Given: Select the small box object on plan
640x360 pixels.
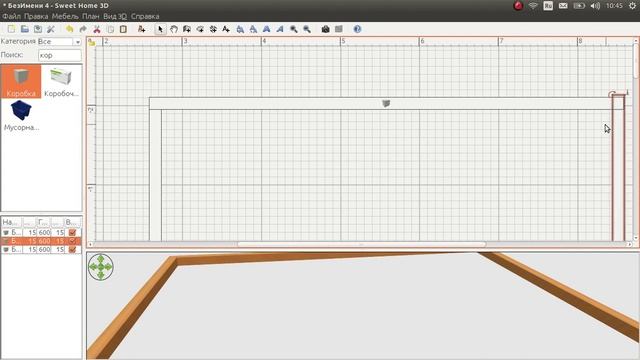Looking at the screenshot, I should coord(386,103).
